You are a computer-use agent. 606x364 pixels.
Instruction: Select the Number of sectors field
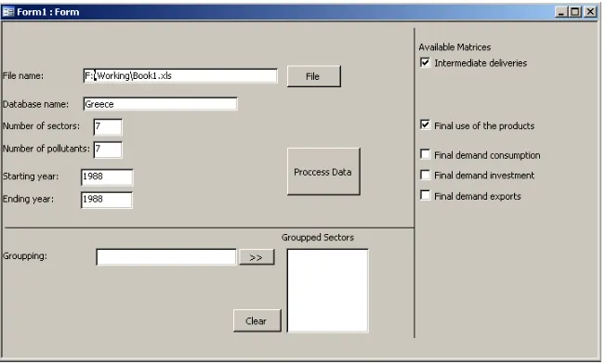[108, 127]
